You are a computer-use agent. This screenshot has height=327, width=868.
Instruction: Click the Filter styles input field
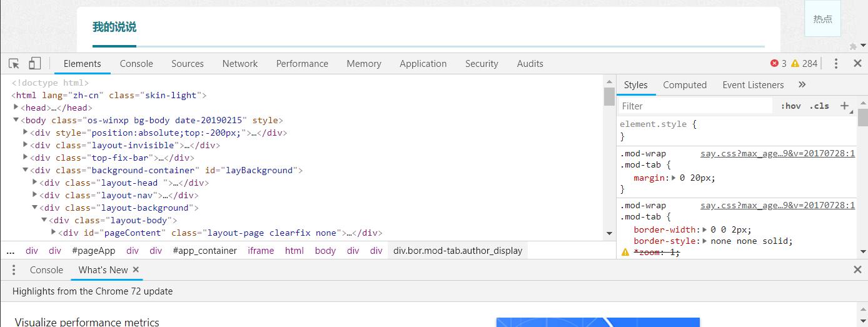point(694,106)
